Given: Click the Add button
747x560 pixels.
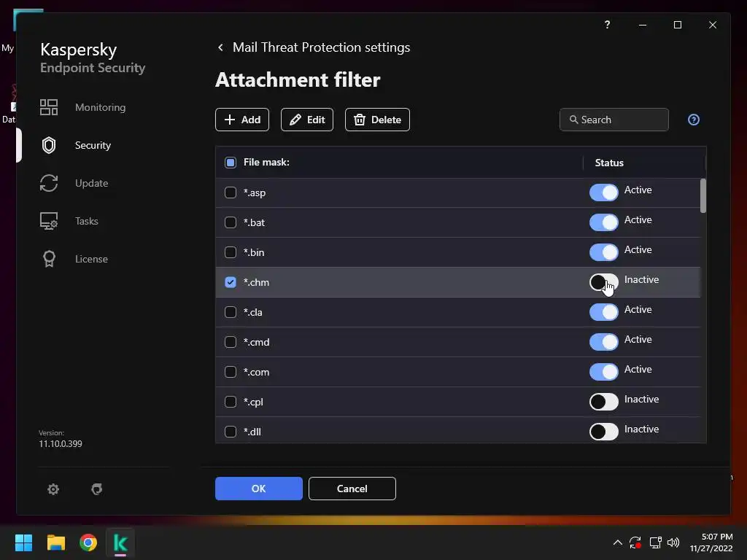Looking at the screenshot, I should click(x=242, y=120).
